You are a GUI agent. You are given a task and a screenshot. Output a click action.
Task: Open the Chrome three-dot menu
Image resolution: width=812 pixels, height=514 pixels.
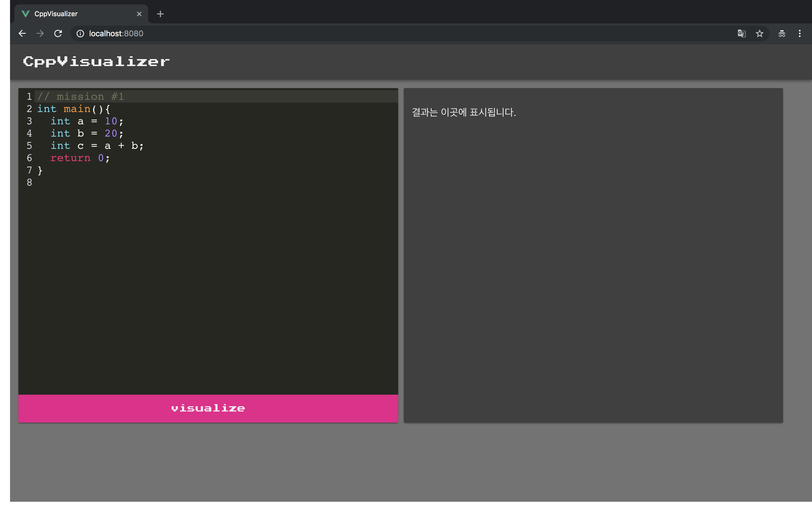pyautogui.click(x=800, y=33)
